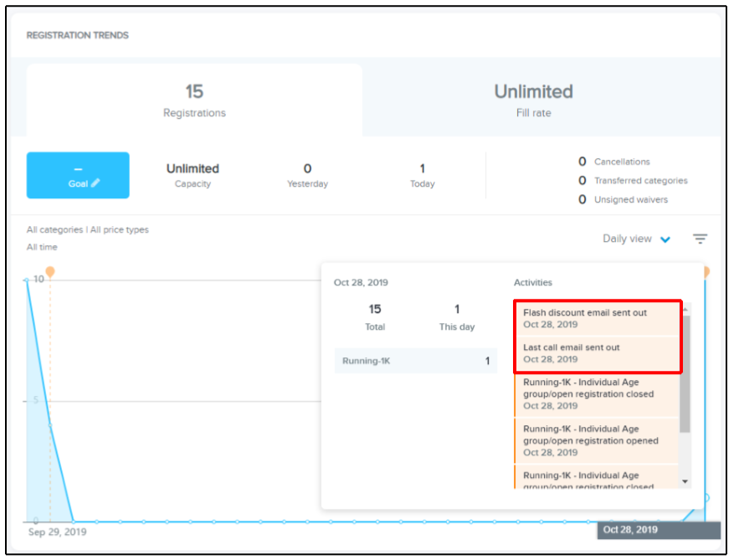Click the 'Sep 29, 2019' axis date label
Viewport: 734px width, 560px height.
(57, 532)
